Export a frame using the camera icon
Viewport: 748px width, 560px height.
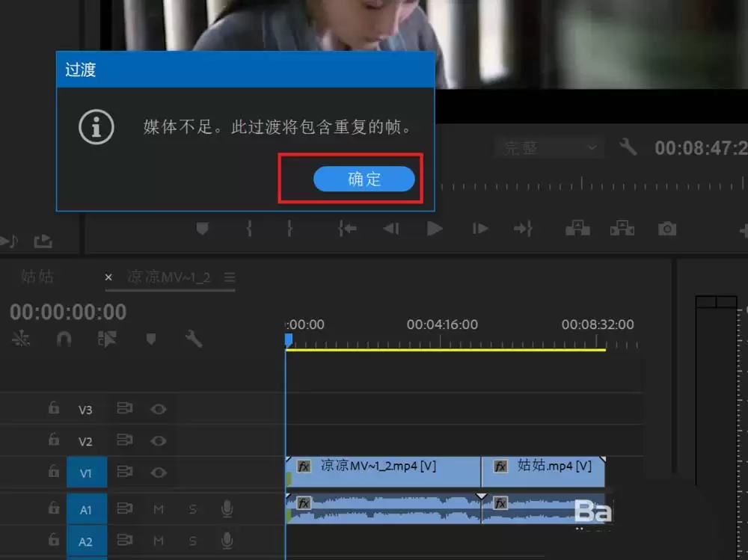[666, 230]
